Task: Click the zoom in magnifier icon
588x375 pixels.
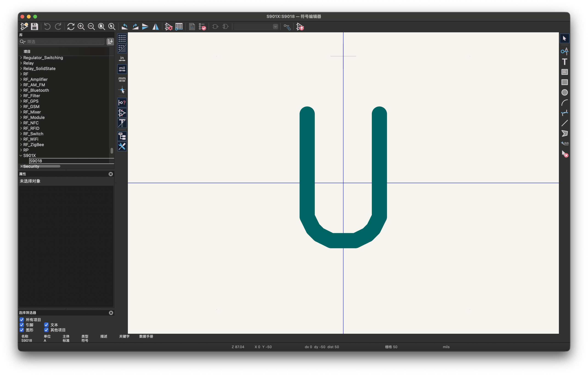Action: click(81, 26)
